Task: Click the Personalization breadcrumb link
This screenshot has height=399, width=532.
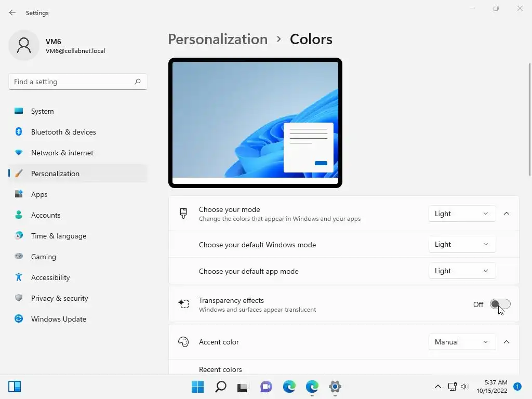Action: pyautogui.click(x=218, y=39)
